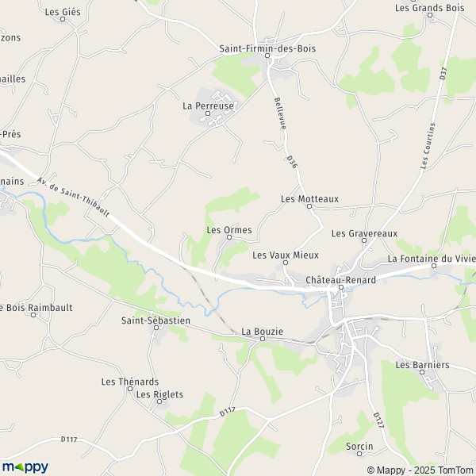The height and width of the screenshot is (476, 476).
Task: Select the La Perreuse place marker
Action: (x=208, y=113)
